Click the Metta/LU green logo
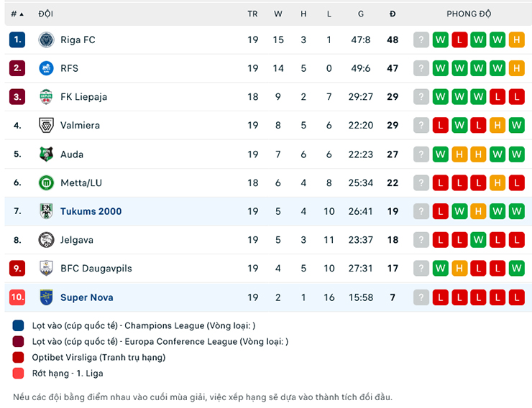Screen dimensions: 532x408 (46, 182)
